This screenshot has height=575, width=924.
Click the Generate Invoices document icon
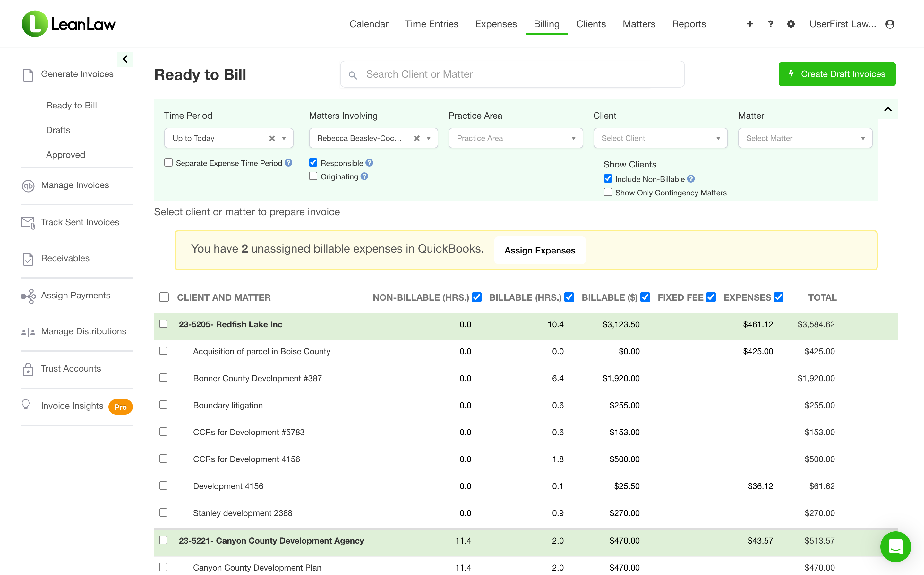28,74
